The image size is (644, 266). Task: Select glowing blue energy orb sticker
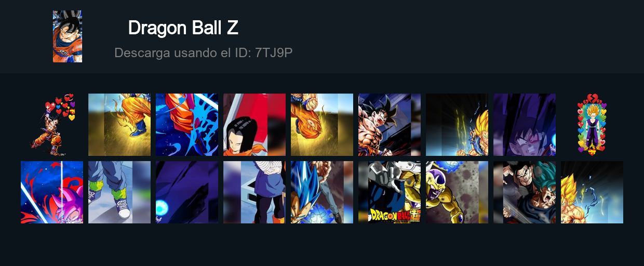[x=187, y=192]
